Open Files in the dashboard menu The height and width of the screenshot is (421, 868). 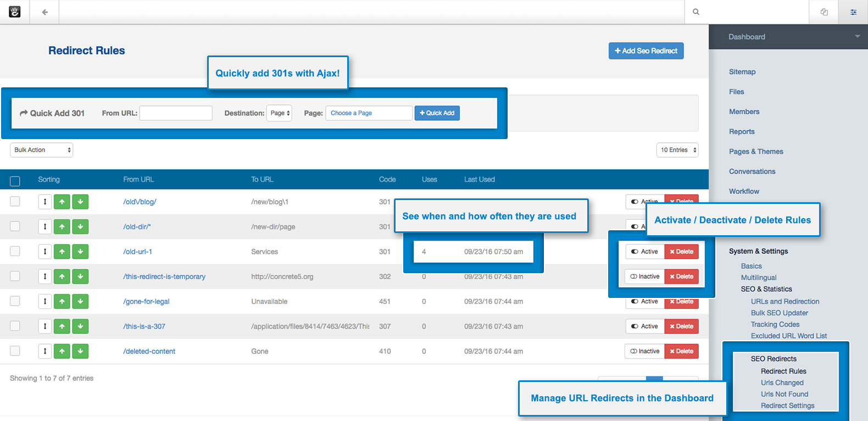click(x=737, y=92)
